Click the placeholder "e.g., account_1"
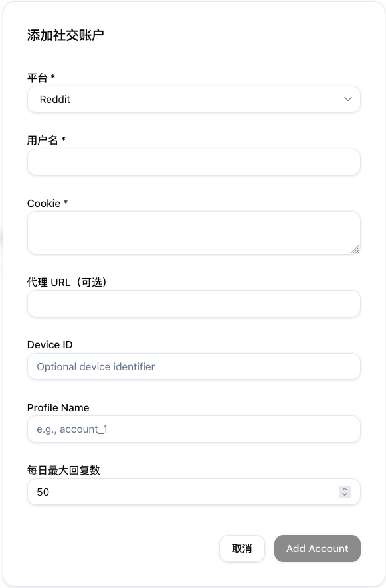This screenshot has width=386, height=588. point(72,429)
